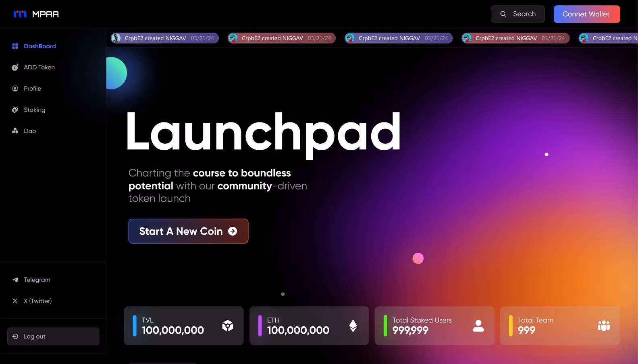Click the Log out button
638x364 pixels.
[53, 336]
